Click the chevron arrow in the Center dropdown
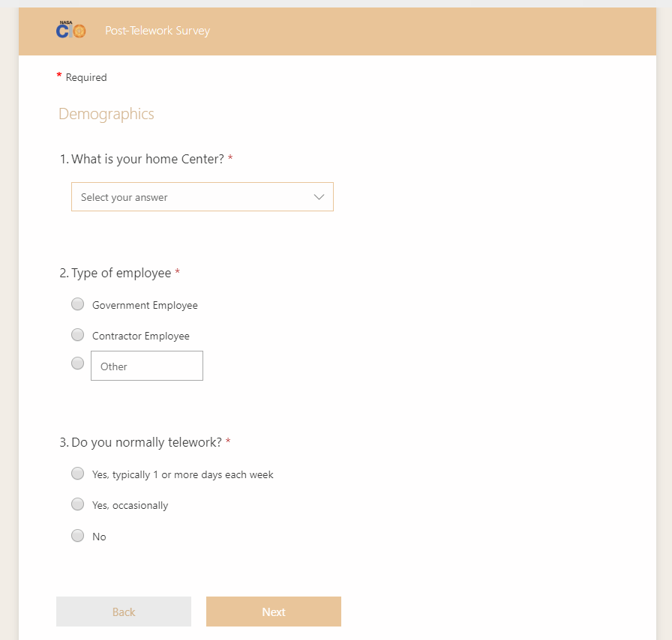This screenshot has height=640, width=672. [x=319, y=197]
